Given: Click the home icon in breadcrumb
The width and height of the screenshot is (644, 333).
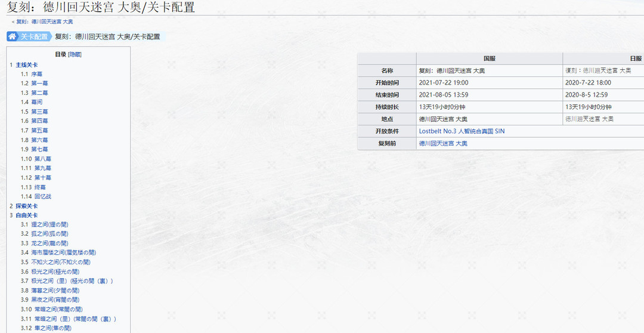Looking at the screenshot, I should pos(13,36).
